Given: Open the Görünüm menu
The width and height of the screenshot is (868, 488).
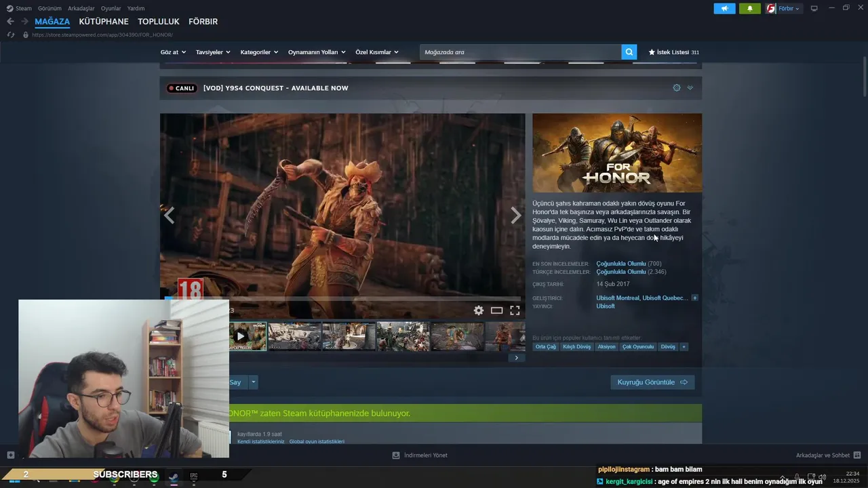Looking at the screenshot, I should pos(50,8).
